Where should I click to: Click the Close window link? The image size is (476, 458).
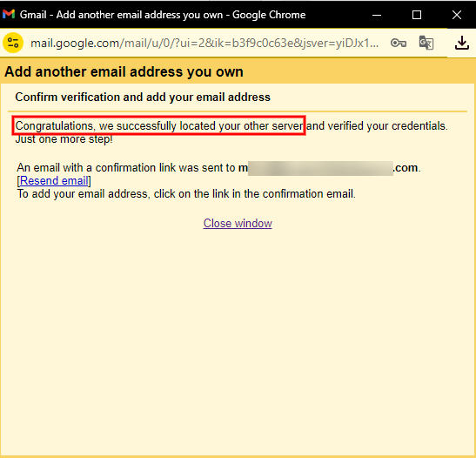(238, 223)
